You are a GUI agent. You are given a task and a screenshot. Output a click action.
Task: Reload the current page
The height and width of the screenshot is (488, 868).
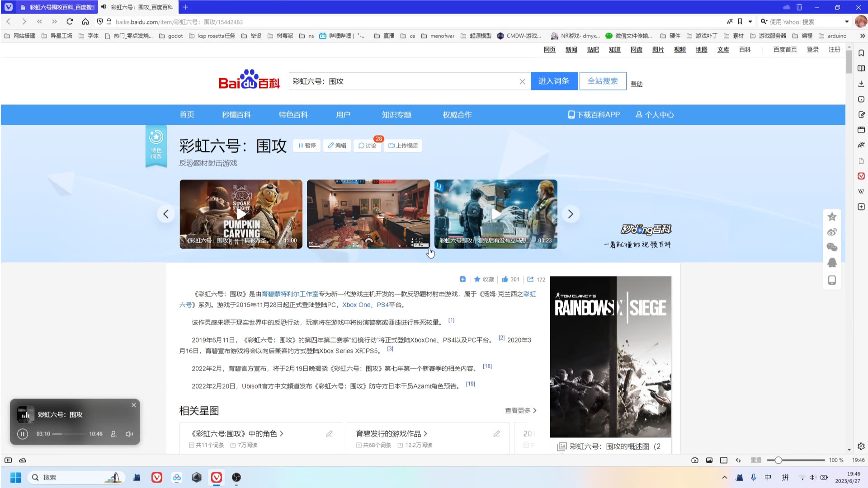click(70, 22)
